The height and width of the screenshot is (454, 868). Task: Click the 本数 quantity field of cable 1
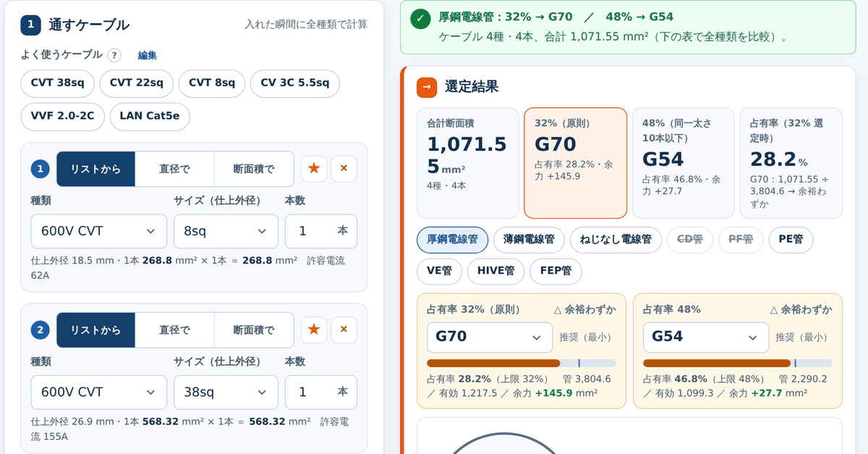[321, 231]
